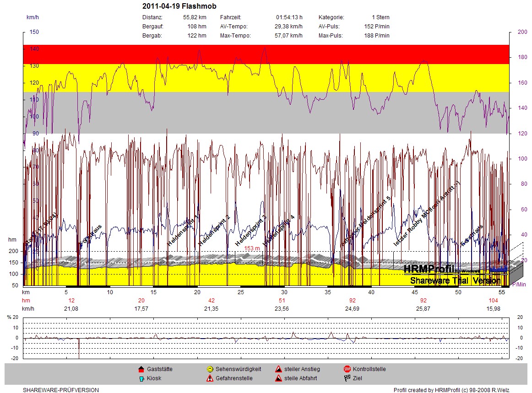Click the Shareware Trial Version text
Viewport: 532px width, 393px height.
(455, 280)
